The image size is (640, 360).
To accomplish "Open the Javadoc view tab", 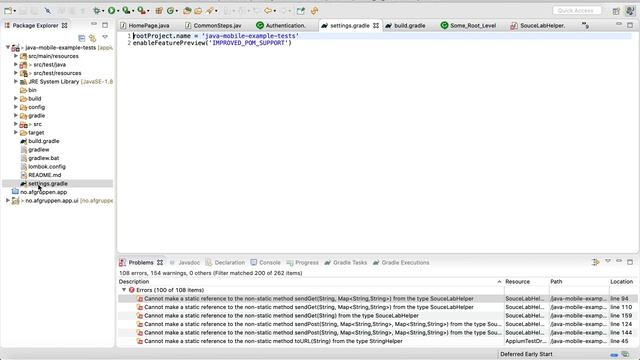I will pos(184,262).
